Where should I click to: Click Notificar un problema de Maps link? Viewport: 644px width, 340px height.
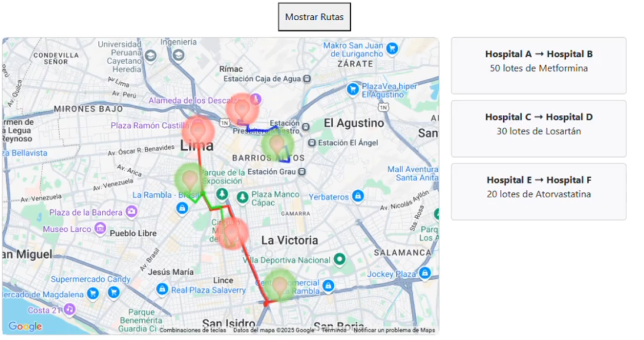[x=394, y=330]
